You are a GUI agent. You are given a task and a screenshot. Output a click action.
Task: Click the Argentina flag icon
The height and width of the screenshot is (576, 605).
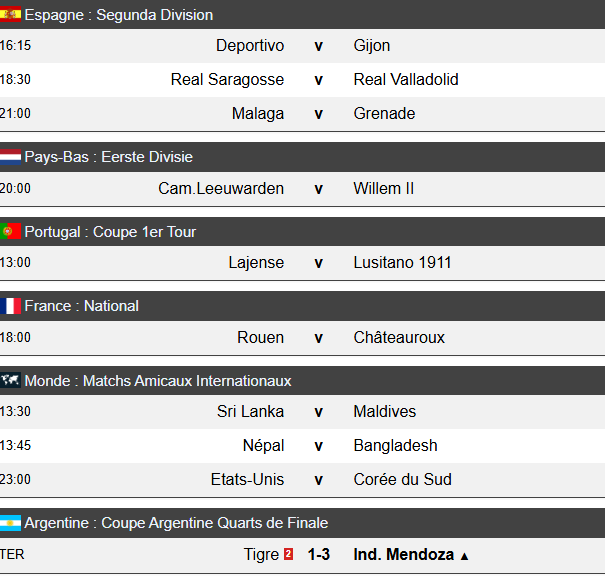[11, 523]
